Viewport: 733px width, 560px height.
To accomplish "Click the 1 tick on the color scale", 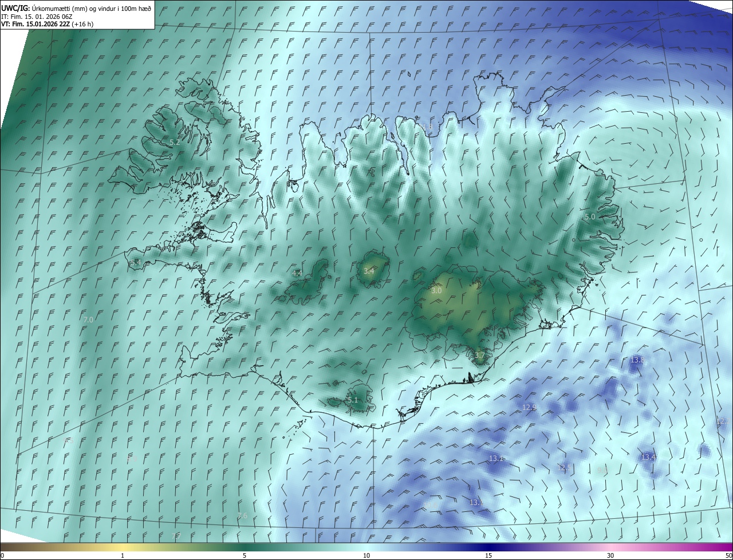I will pos(123,555).
